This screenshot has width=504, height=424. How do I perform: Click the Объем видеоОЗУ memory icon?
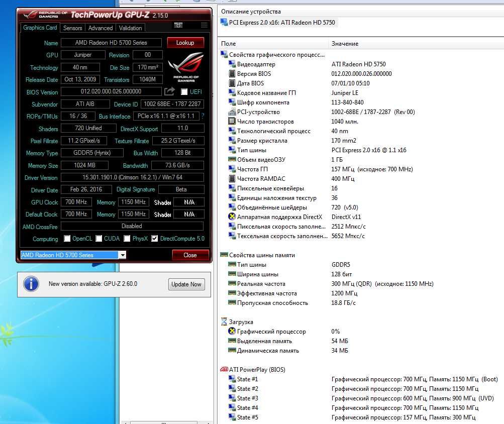[x=232, y=159]
